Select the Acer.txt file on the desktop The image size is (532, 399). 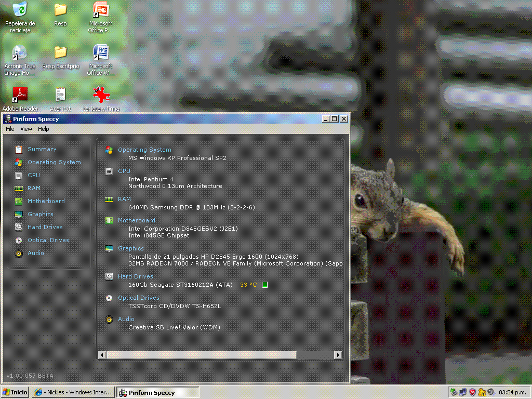60,99
